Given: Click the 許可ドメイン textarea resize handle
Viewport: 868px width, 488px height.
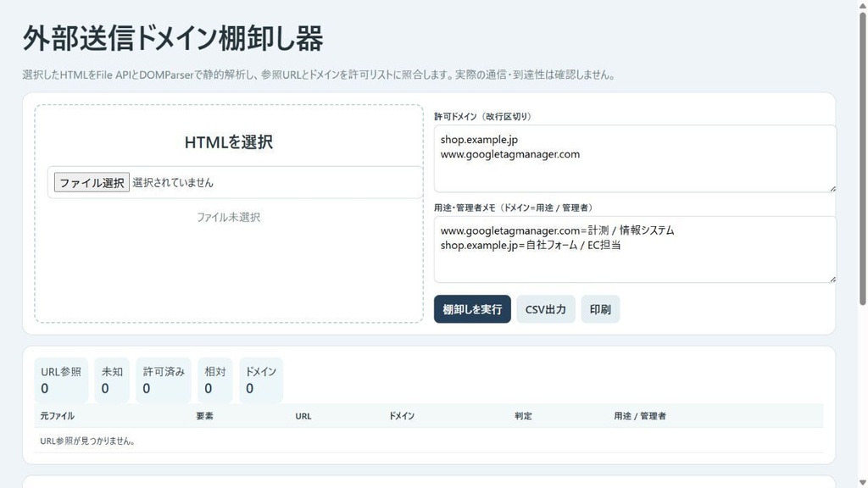Looking at the screenshot, I should pos(832,189).
